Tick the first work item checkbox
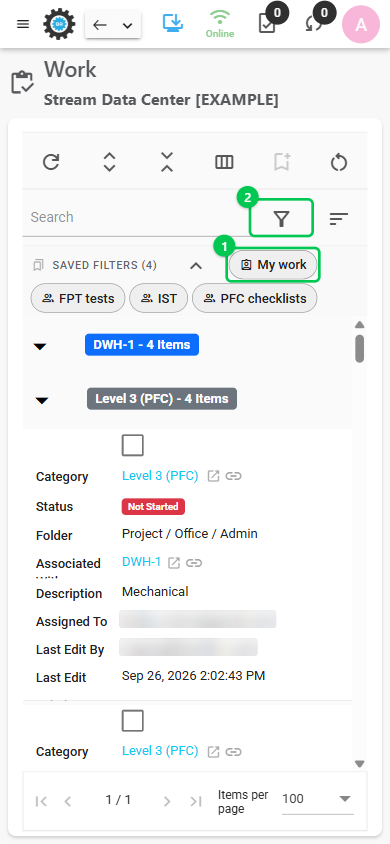 point(133,446)
